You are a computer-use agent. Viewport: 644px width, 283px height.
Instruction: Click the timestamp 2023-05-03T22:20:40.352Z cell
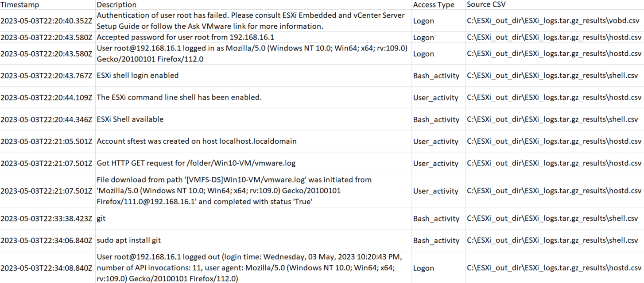click(46, 21)
